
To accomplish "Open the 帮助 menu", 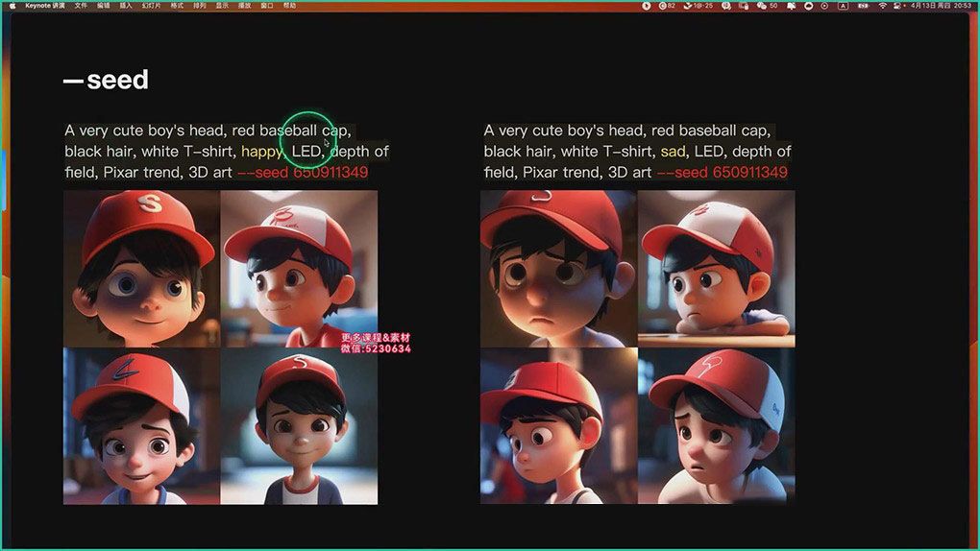I will pos(290,5).
